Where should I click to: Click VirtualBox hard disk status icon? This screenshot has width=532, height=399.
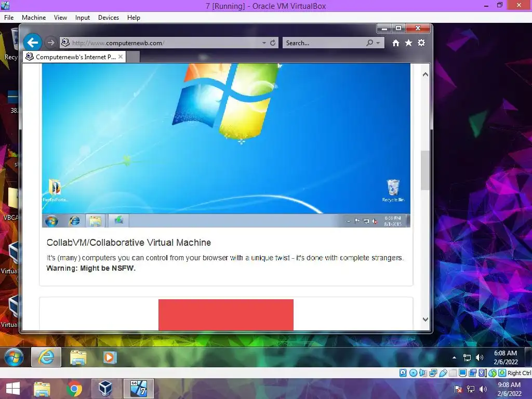click(403, 373)
